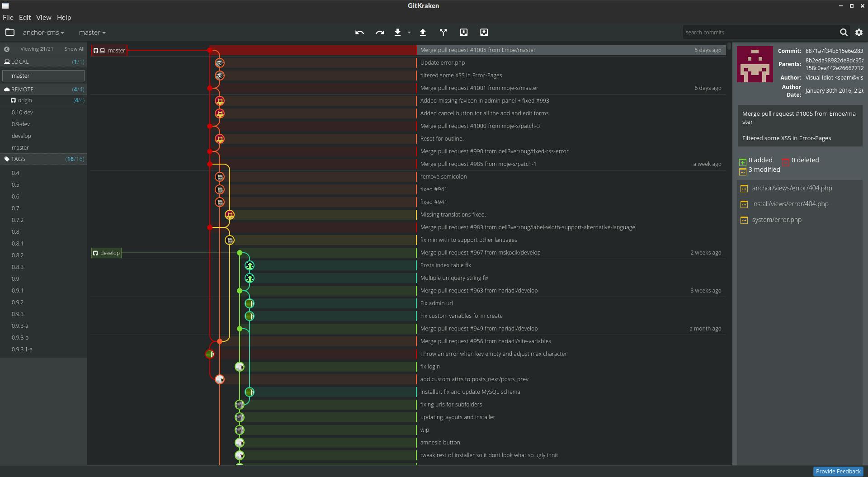Select the commit node for fix login
This screenshot has height=477, width=868.
pyautogui.click(x=240, y=367)
